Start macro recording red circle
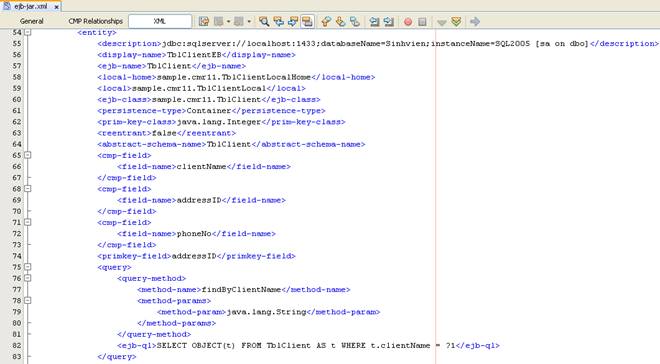Screen dimensions: 660x364 (x=407, y=21)
